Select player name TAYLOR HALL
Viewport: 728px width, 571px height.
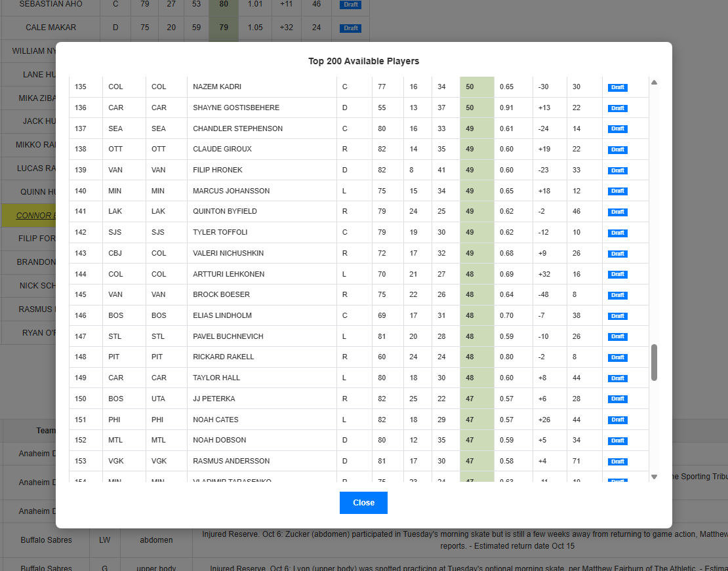216,378
